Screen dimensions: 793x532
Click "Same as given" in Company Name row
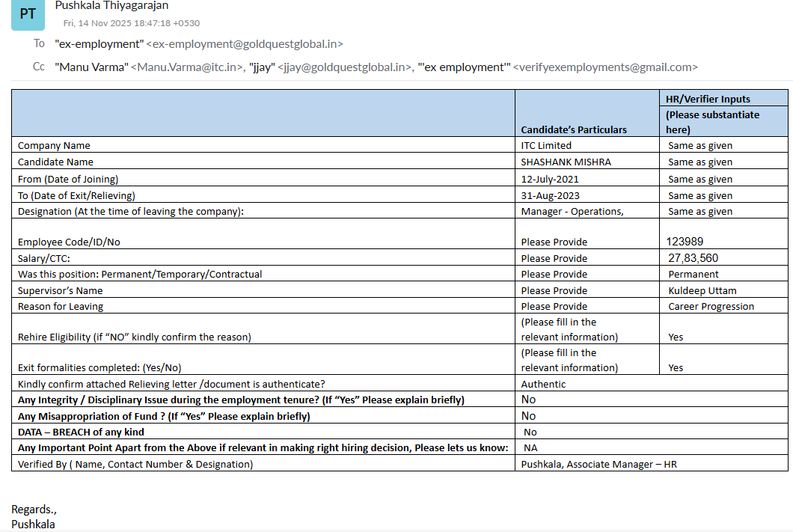coord(700,146)
